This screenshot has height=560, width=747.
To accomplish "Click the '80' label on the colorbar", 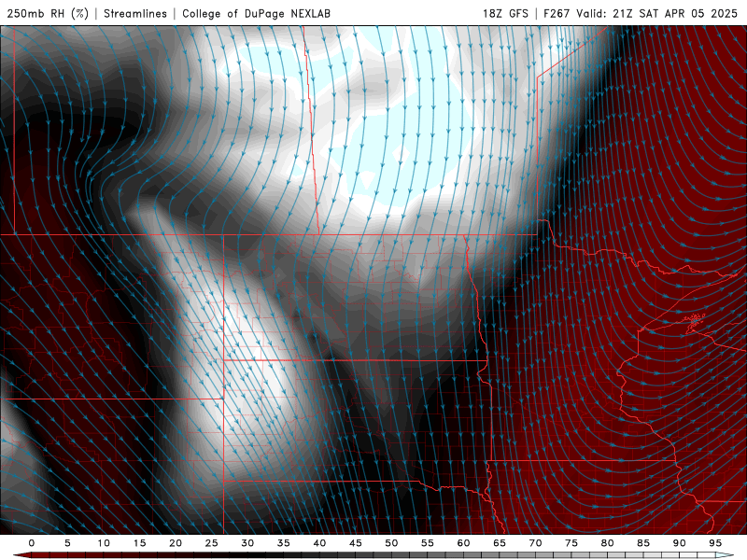I will (x=608, y=543).
